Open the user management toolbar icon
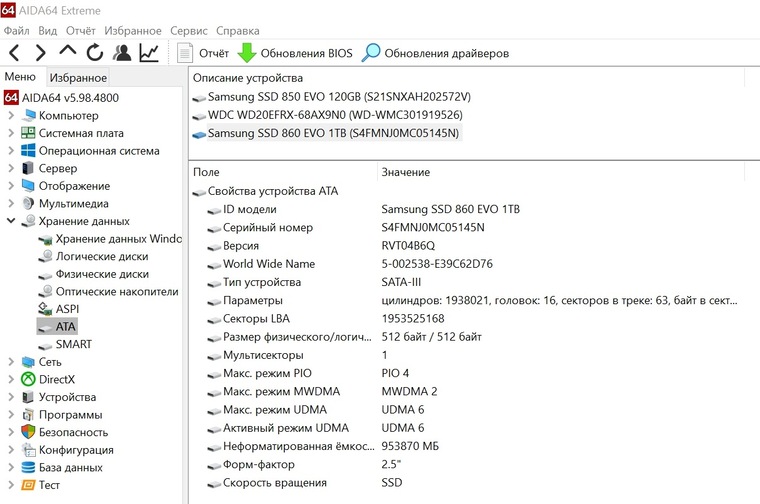Image resolution: width=760 pixels, height=504 pixels. click(x=122, y=53)
